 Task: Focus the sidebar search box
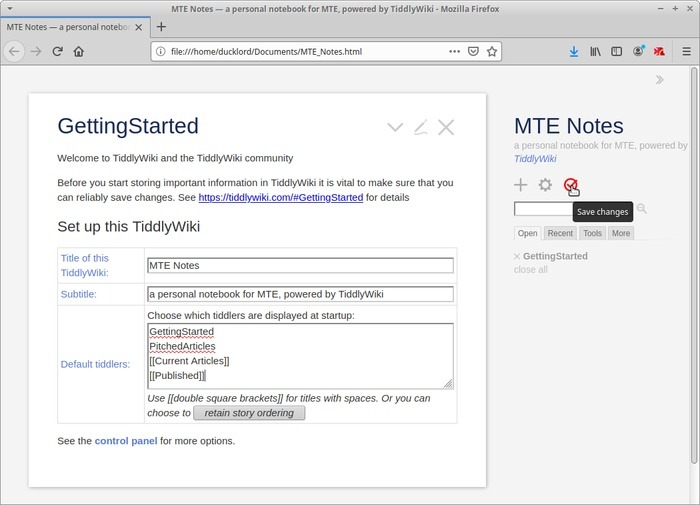[x=543, y=209]
